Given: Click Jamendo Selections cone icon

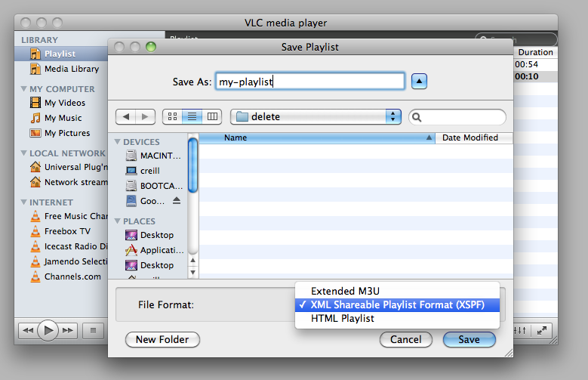Looking at the screenshot, I should [35, 261].
